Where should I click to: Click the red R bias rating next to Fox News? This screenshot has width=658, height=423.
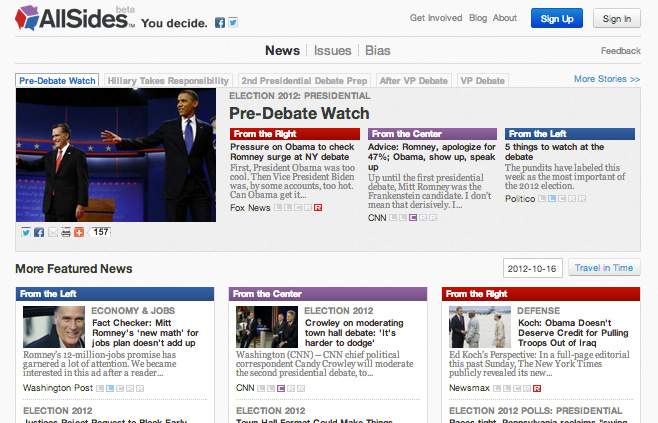(x=318, y=207)
